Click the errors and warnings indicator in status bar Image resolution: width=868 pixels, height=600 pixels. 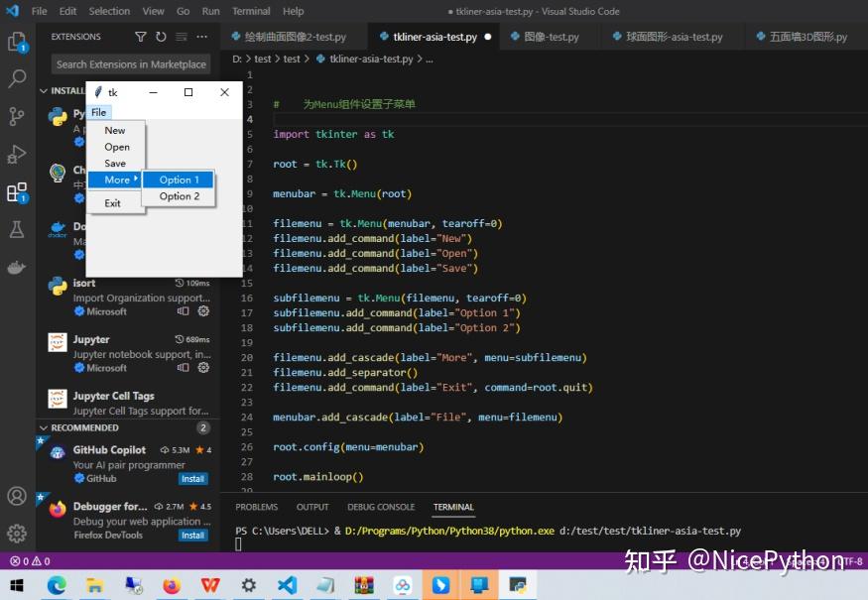26,559
